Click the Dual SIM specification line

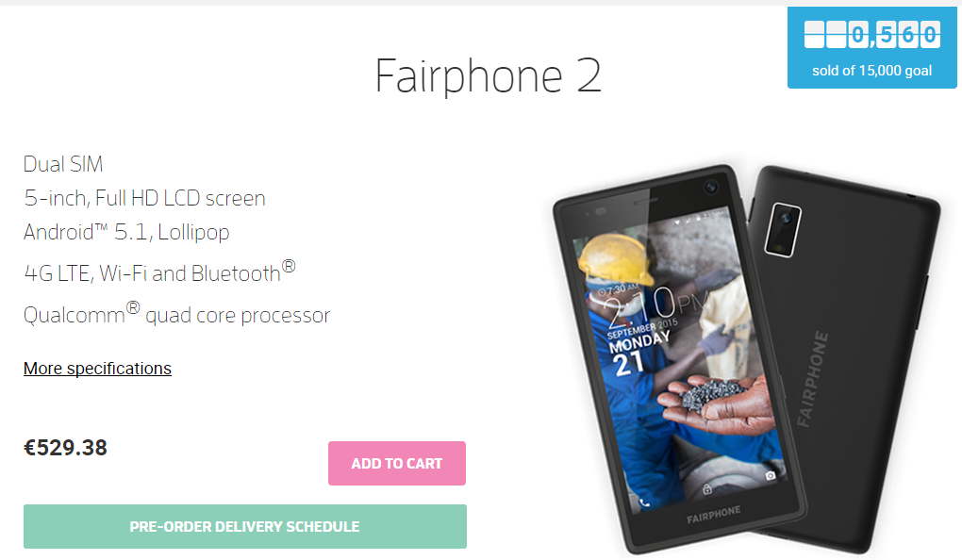point(63,164)
